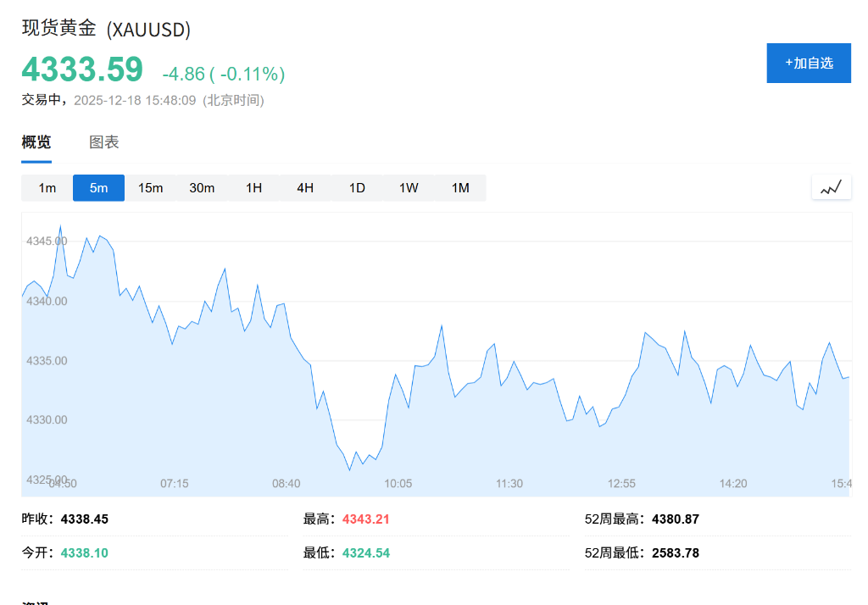Select the 1M monthly timeframe
The image size is (868, 605).
tap(460, 187)
